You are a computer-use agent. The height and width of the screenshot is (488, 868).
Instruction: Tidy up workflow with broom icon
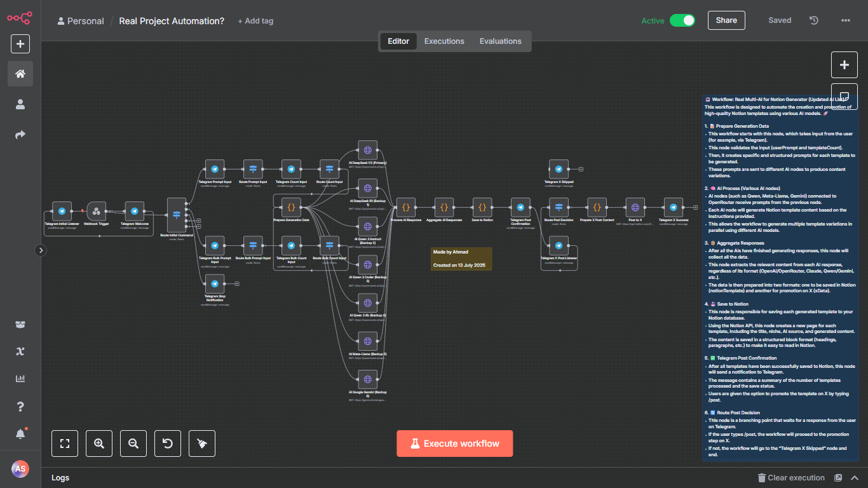tap(202, 444)
